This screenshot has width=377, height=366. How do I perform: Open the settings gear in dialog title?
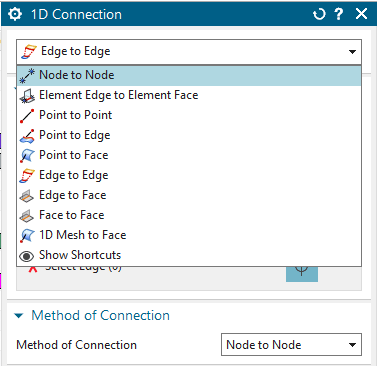[x=15, y=14]
